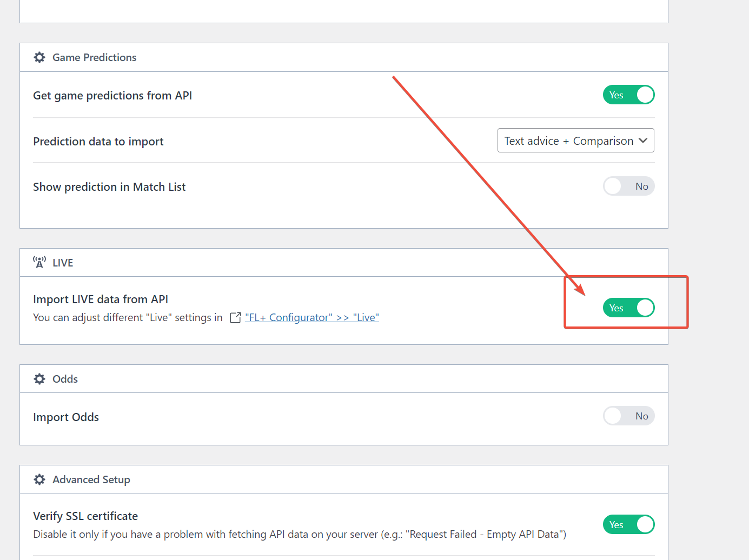Click the Game Predictions gear icon
Image resolution: width=749 pixels, height=560 pixels.
click(39, 57)
